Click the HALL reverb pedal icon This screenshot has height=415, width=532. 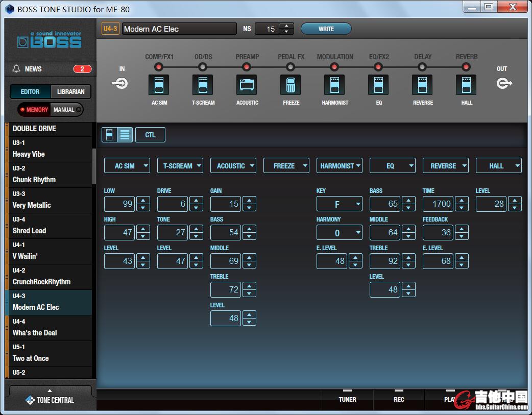point(466,85)
